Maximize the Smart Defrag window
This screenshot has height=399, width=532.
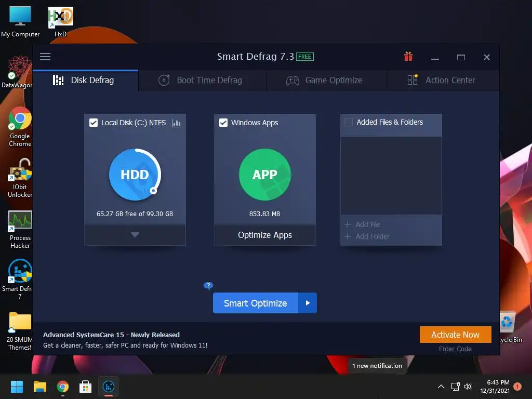click(x=461, y=57)
